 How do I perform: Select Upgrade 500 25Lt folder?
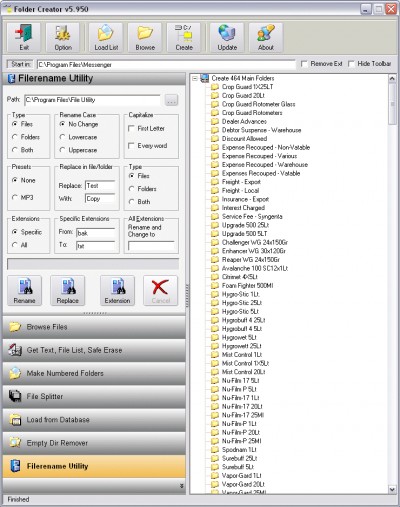245,225
